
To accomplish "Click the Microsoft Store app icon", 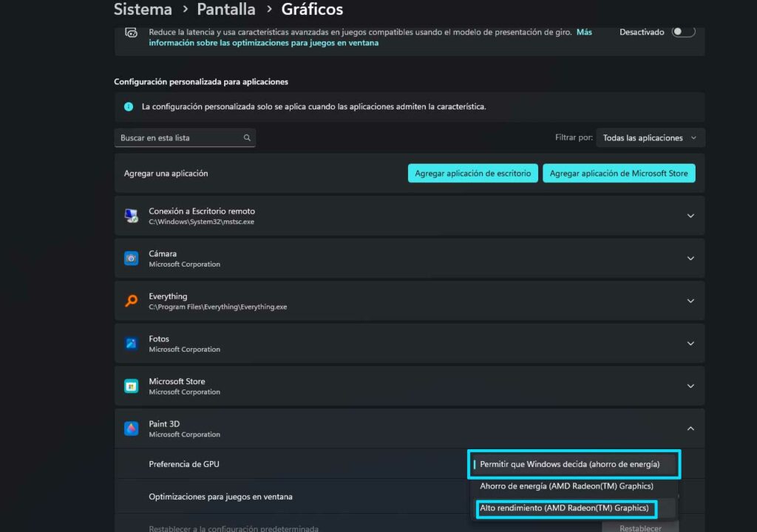I will point(131,386).
